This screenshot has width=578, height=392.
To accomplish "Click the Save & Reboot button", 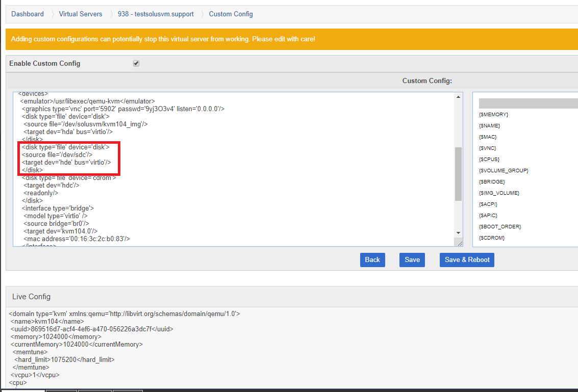I will 467,260.
